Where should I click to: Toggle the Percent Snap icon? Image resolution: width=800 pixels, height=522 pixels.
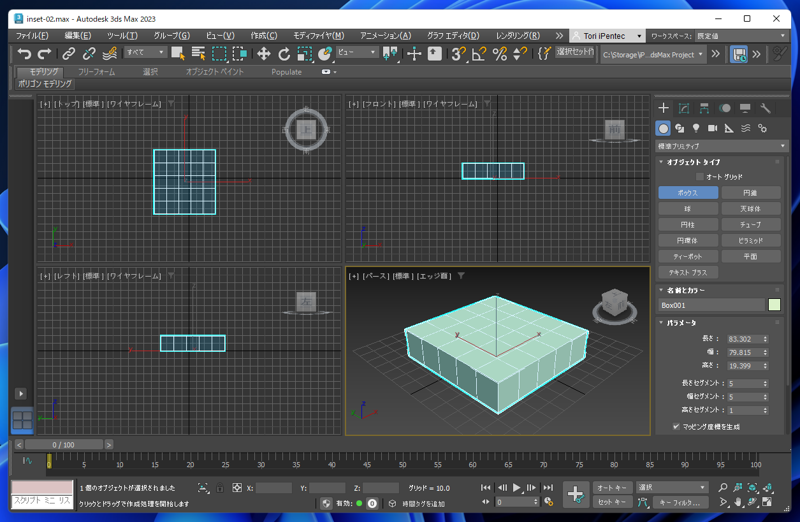point(499,54)
